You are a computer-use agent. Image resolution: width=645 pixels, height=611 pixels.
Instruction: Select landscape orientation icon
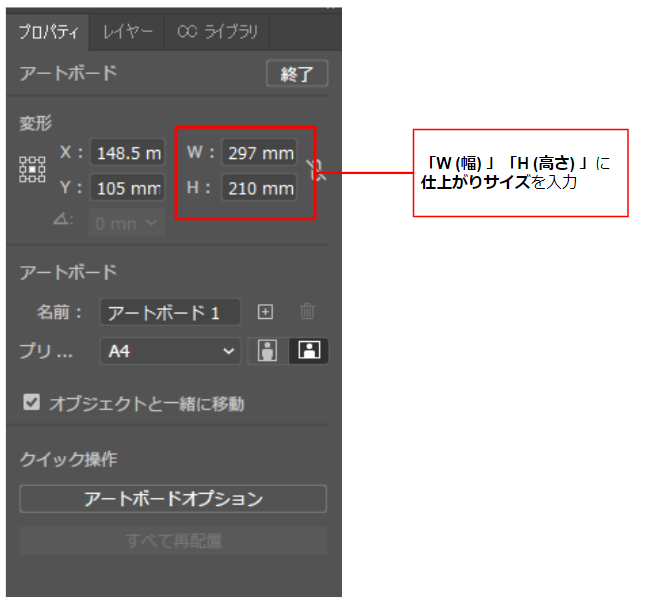pyautogui.click(x=309, y=351)
